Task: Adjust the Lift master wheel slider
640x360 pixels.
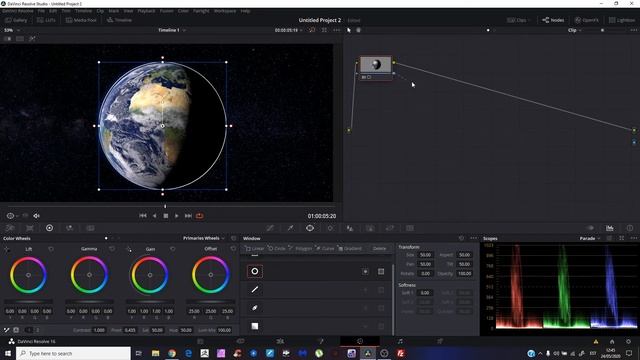Action: click(x=28, y=302)
